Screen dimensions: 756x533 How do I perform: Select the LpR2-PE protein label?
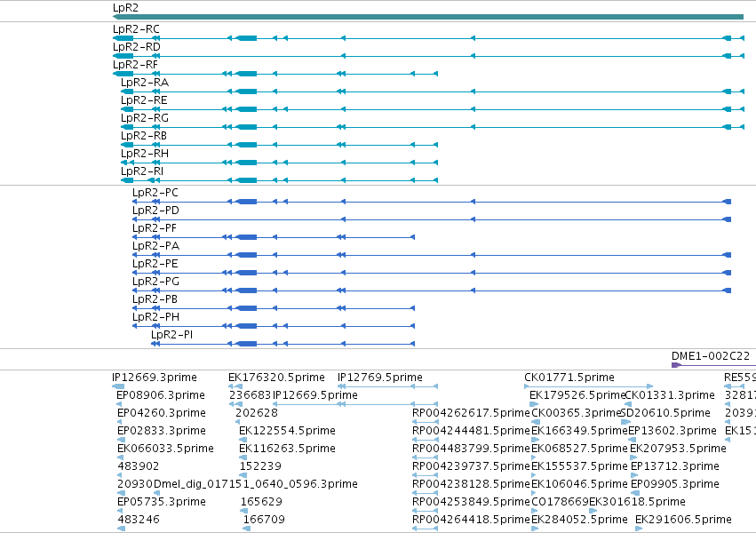[x=155, y=265]
